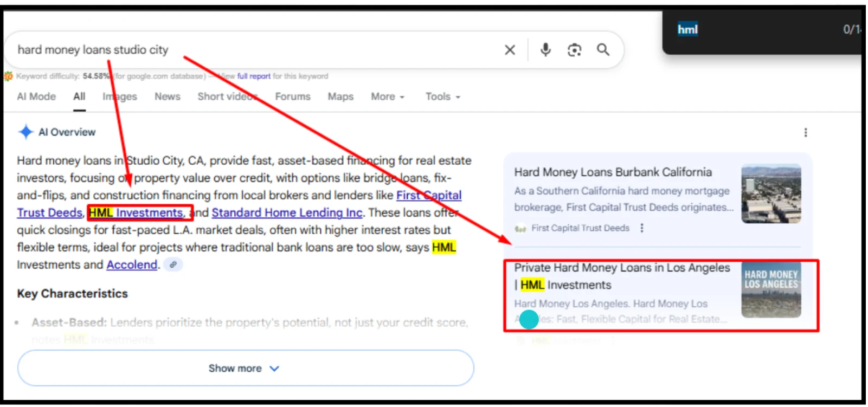Expand AI Overview with Show more
The image size is (868, 407).
246,368
